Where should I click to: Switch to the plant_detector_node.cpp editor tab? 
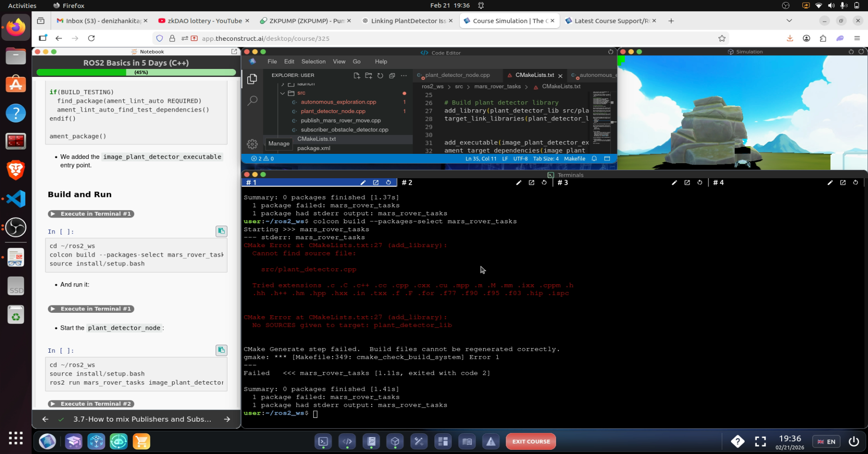[x=457, y=75]
